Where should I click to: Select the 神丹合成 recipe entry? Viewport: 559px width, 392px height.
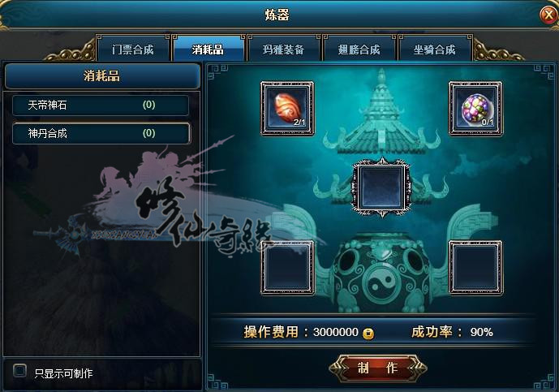[101, 133]
